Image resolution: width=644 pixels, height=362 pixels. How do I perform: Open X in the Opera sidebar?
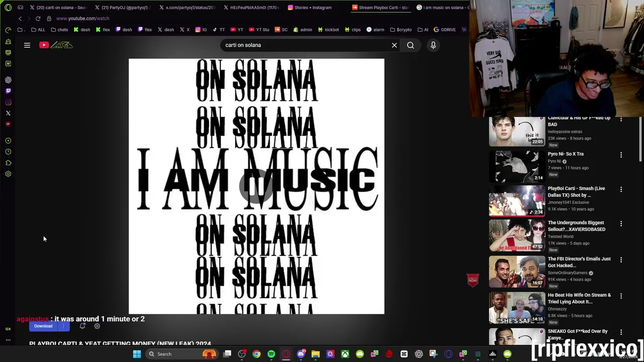(x=8, y=113)
